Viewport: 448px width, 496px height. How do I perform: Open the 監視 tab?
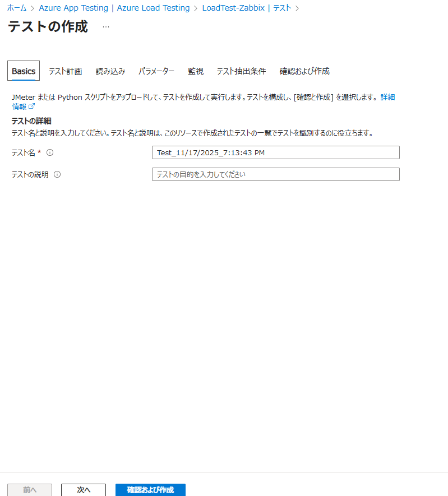pyautogui.click(x=196, y=71)
